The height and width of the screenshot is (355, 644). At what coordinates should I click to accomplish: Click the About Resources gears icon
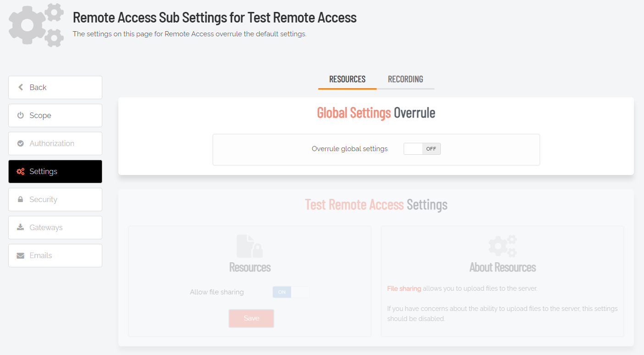(x=503, y=246)
